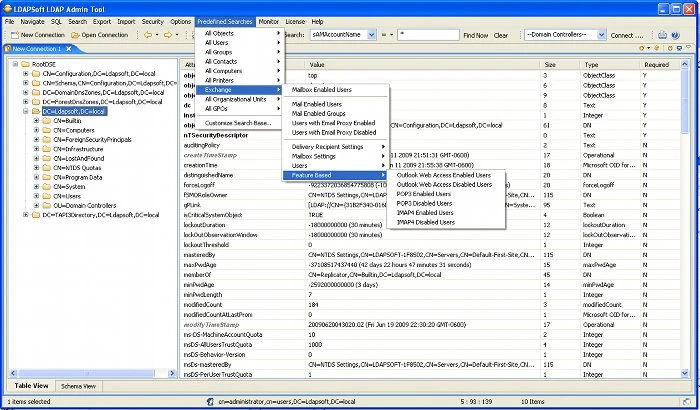
Task: Click the Find Now button
Action: click(475, 35)
